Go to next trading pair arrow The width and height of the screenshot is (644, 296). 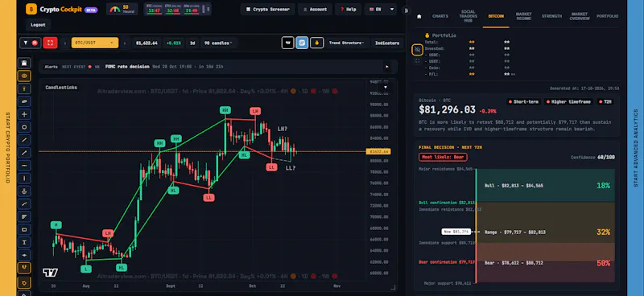pyautogui.click(x=125, y=43)
